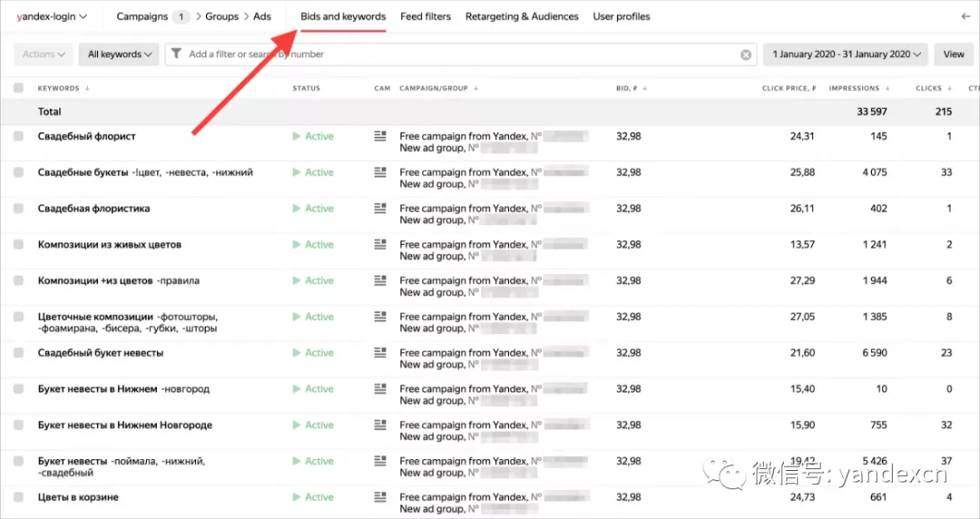Click the View button
980x519 pixels.
[x=954, y=54]
